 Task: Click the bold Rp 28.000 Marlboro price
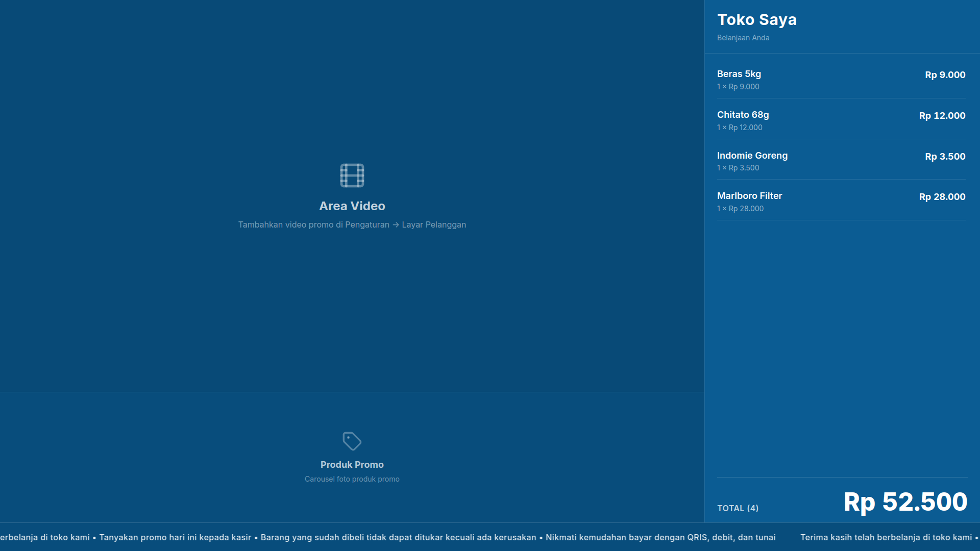[x=942, y=197]
